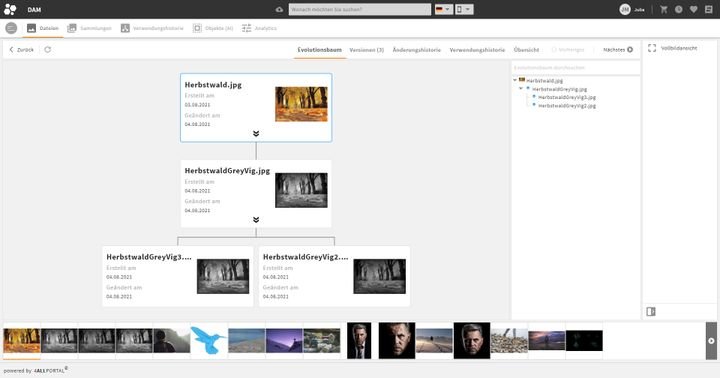Click the refresh icon next to Zurück
This screenshot has height=378, width=720.
tap(47, 49)
